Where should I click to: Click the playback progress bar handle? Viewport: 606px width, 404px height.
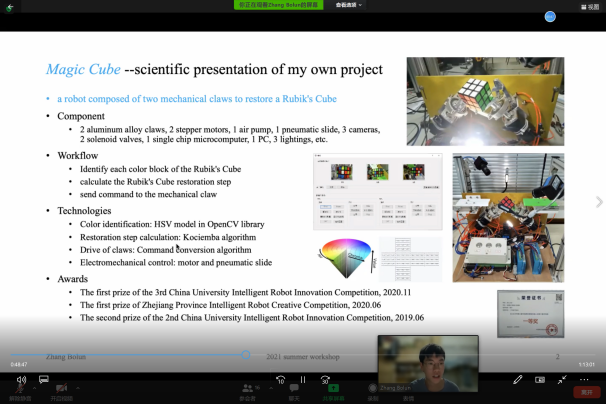(x=246, y=354)
